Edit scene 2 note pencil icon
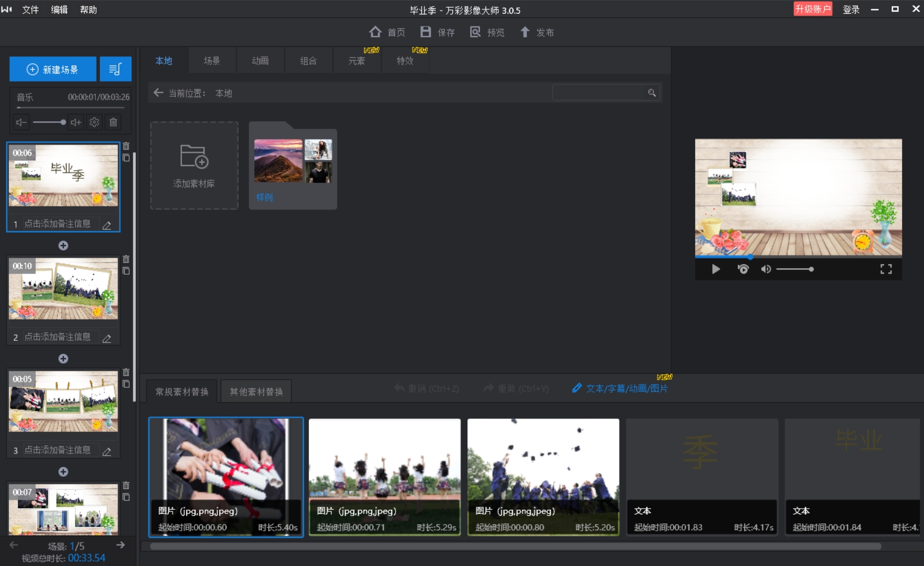The image size is (924, 566). [107, 338]
